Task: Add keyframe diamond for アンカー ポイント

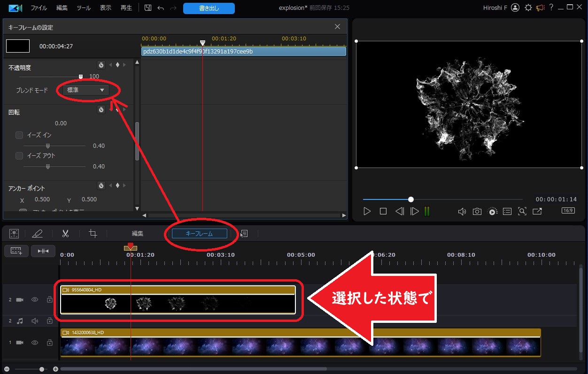Action: tap(117, 186)
